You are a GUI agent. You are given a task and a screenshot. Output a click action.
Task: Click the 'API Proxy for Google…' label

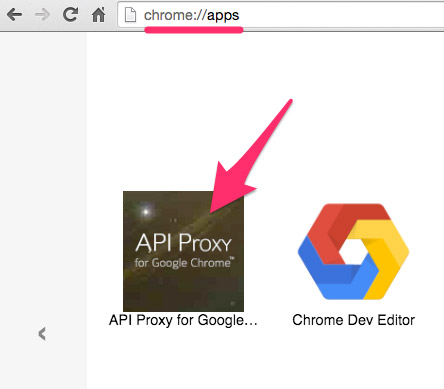[183, 320]
